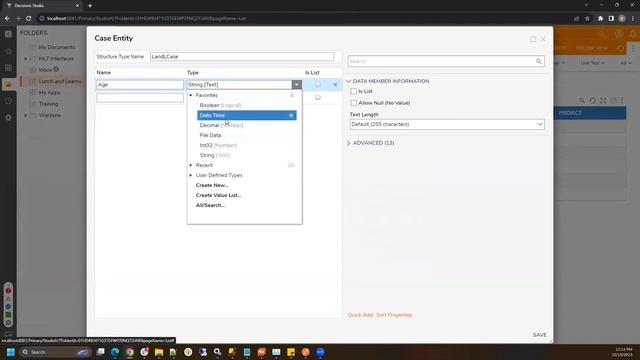Click the empty Name field in second row
The image size is (640, 360).
coord(140,98)
